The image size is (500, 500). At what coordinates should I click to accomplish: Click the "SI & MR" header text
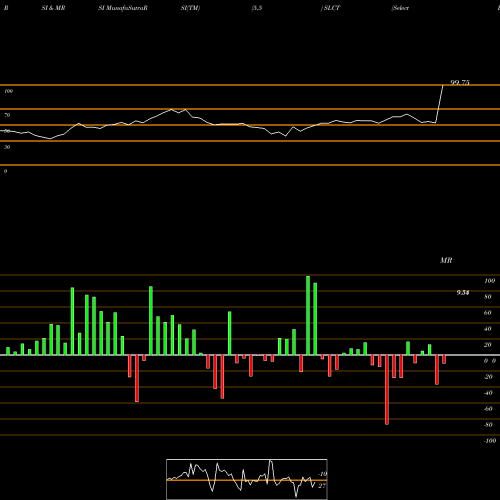coord(53,8)
